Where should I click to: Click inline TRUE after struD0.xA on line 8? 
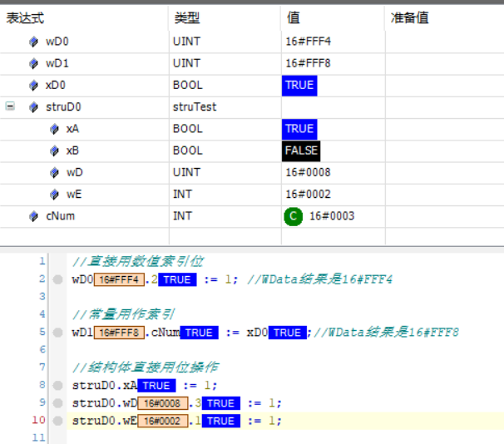156,386
